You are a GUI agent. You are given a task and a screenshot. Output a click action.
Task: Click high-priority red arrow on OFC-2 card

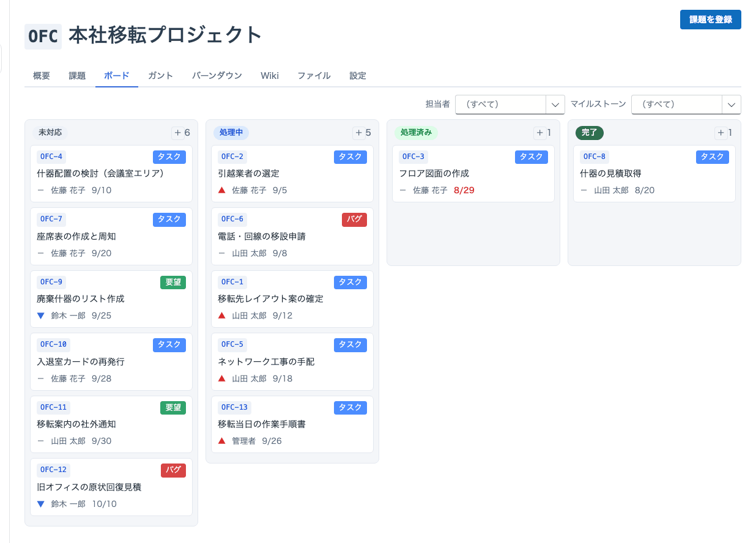pos(222,190)
